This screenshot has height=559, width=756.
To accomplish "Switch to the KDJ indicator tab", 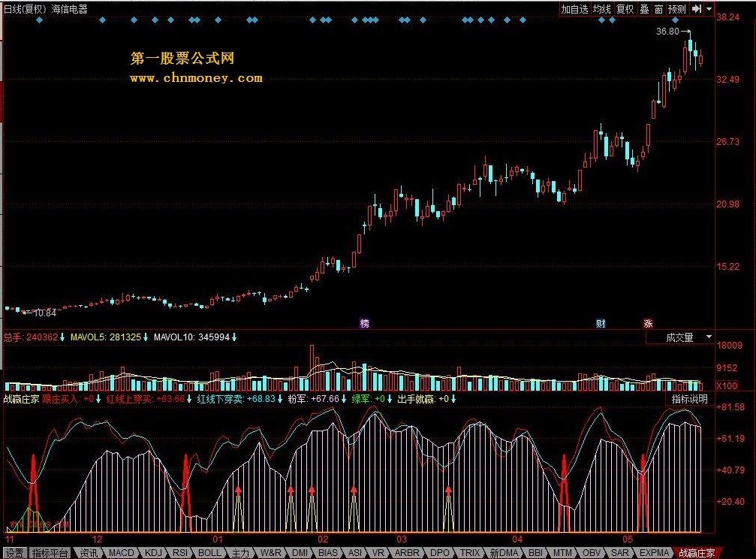I will 153,553.
